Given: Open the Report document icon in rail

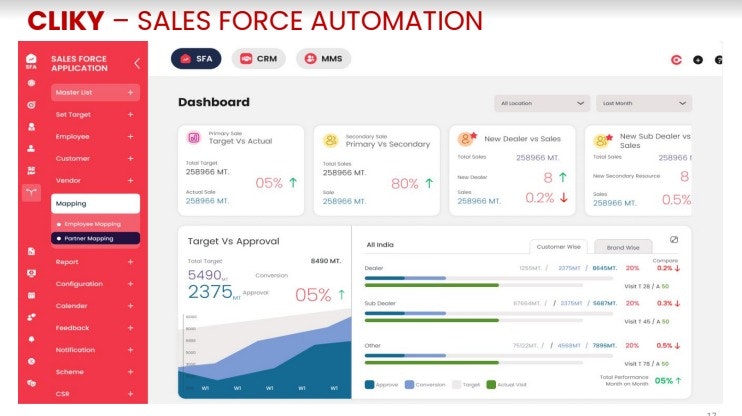Looking at the screenshot, I should (31, 251).
